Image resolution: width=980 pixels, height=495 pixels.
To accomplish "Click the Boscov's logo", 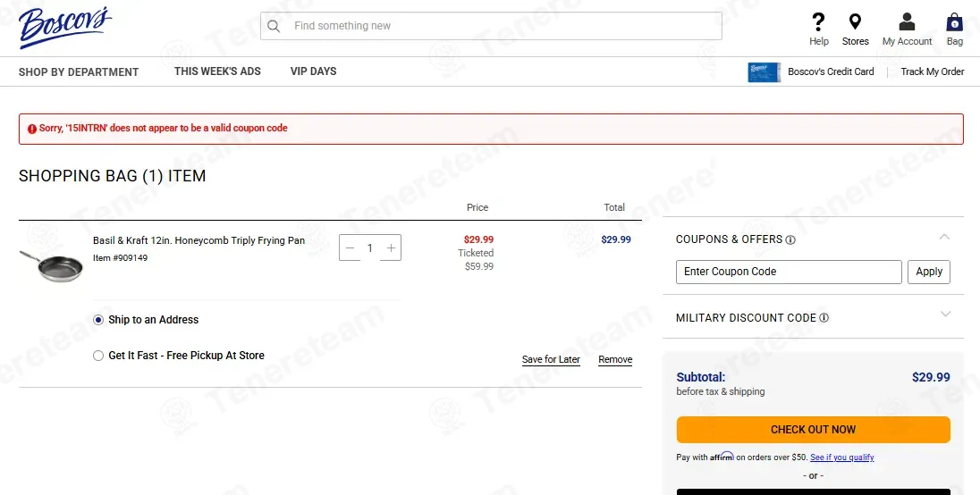I will click(x=65, y=27).
